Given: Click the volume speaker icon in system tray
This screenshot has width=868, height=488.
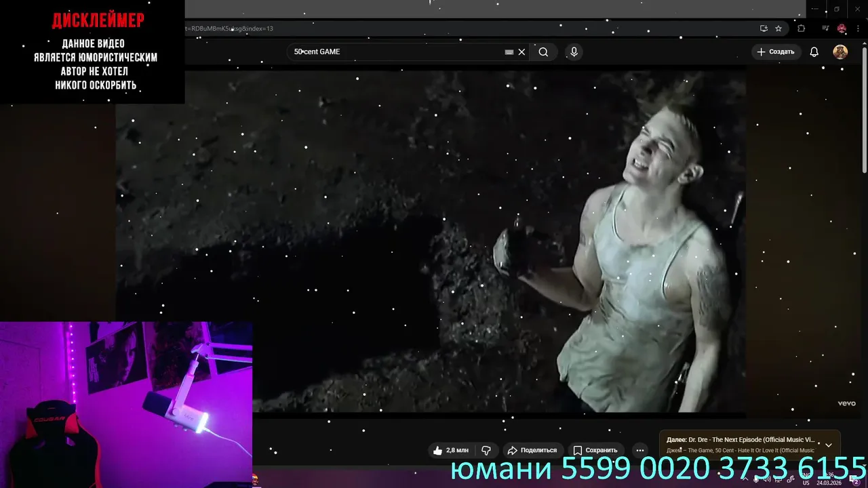Looking at the screenshot, I should coord(767,479).
